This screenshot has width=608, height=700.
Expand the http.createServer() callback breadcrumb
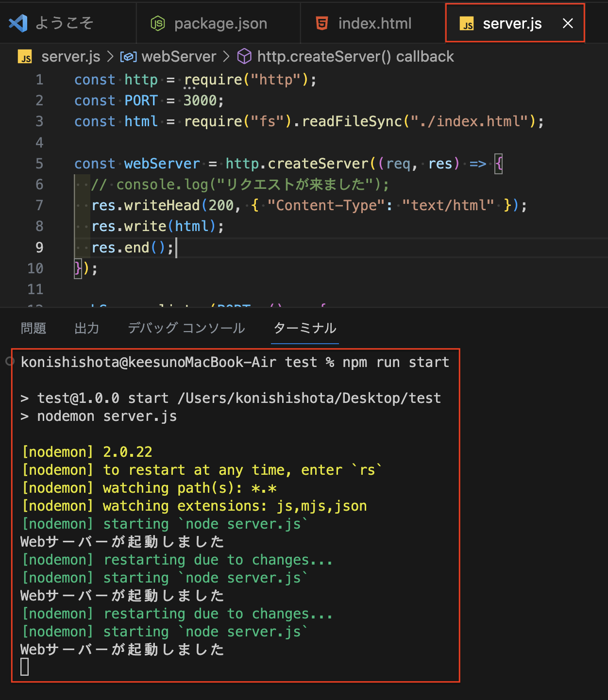pyautogui.click(x=356, y=56)
